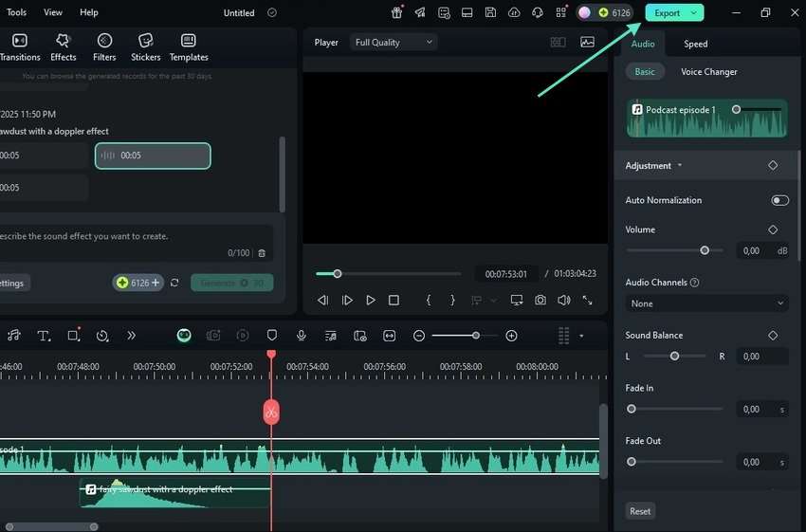Image resolution: width=806 pixels, height=532 pixels.
Task: Click the Export button
Action: coord(668,13)
